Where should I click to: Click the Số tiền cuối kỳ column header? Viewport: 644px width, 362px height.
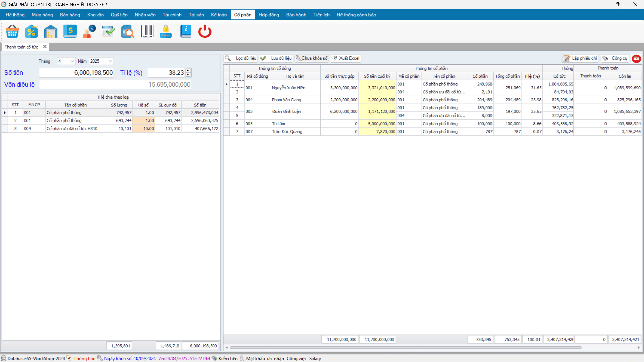tap(377, 76)
